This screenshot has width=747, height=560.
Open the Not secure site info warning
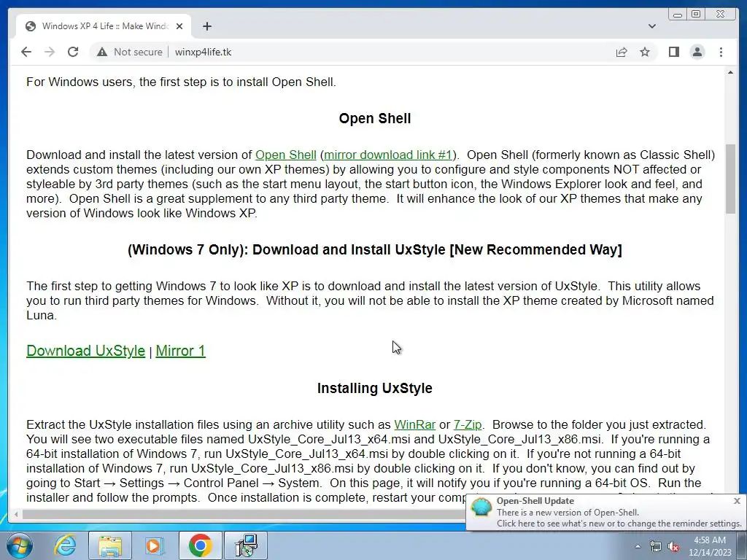130,52
